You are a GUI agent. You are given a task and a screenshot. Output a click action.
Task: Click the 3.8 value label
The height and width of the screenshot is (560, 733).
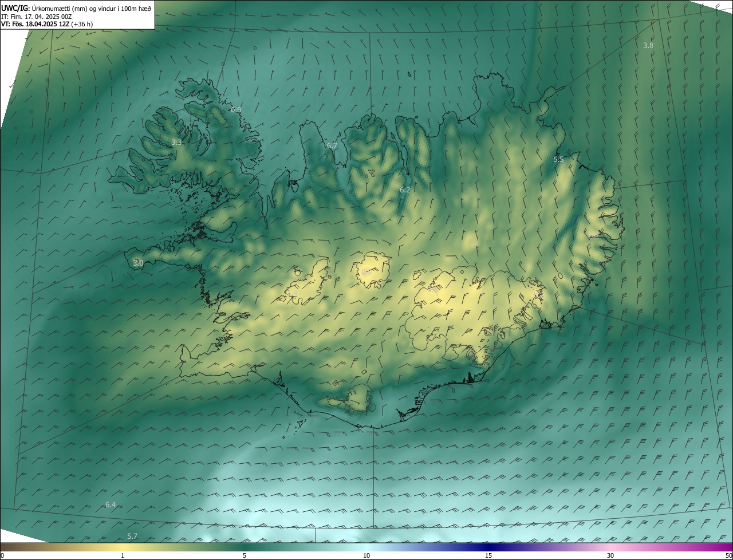tap(648, 45)
